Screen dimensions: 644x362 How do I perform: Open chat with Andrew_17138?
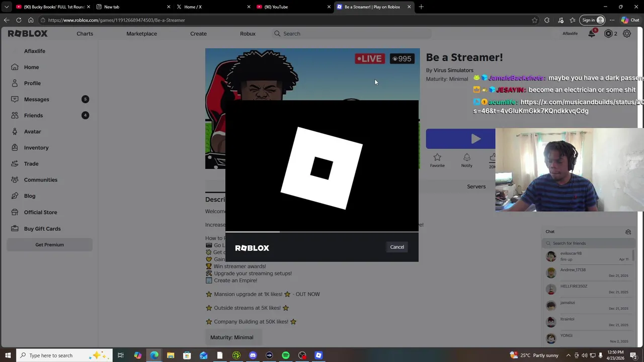click(589, 273)
